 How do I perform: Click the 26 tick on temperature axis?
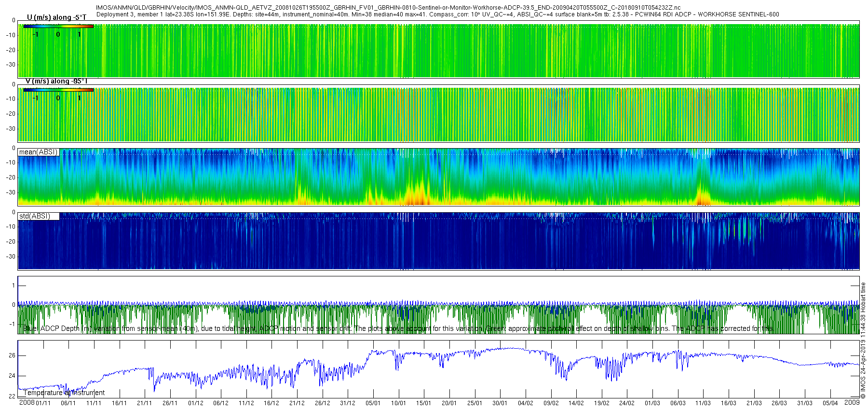point(12,355)
